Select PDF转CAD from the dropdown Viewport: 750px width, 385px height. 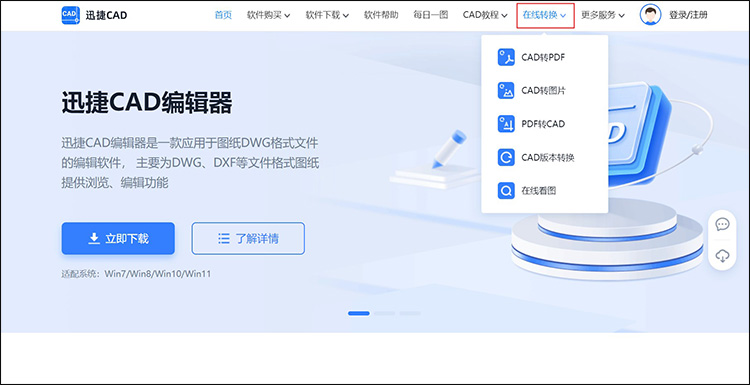pos(544,124)
